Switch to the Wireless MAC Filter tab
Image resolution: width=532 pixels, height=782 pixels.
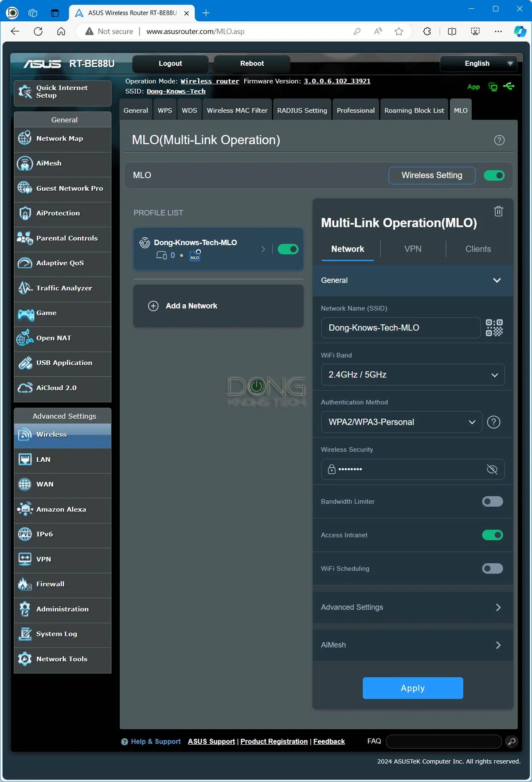pos(237,110)
